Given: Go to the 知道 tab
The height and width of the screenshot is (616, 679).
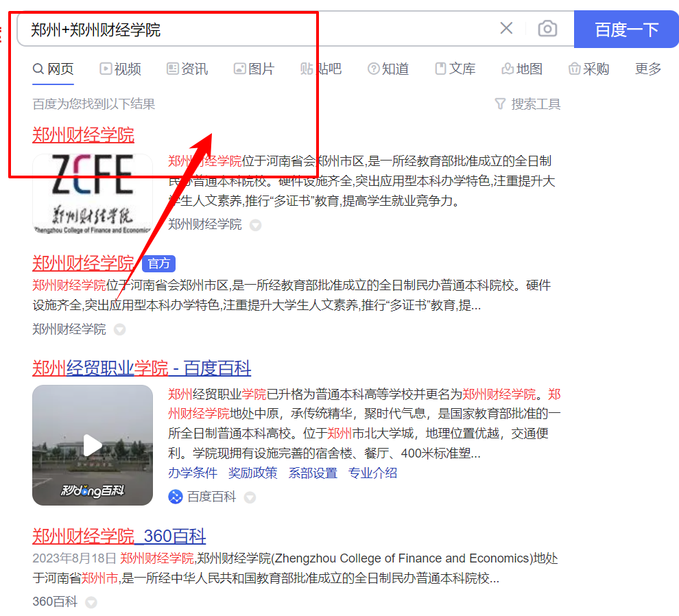Looking at the screenshot, I should tap(388, 69).
